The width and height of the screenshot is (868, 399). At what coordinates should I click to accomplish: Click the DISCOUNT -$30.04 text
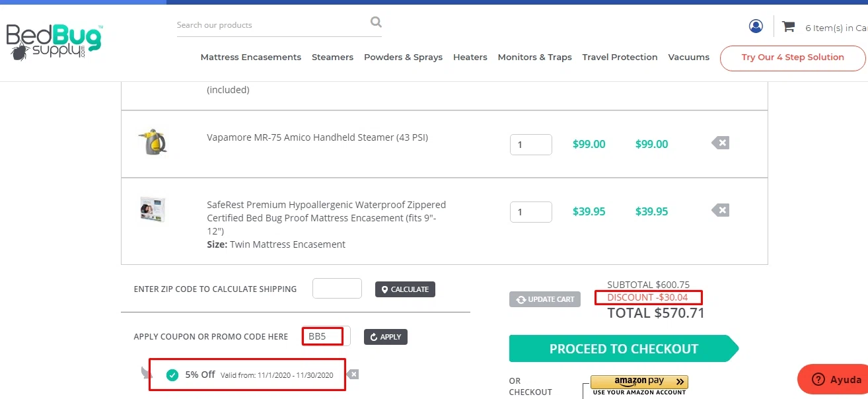click(647, 297)
